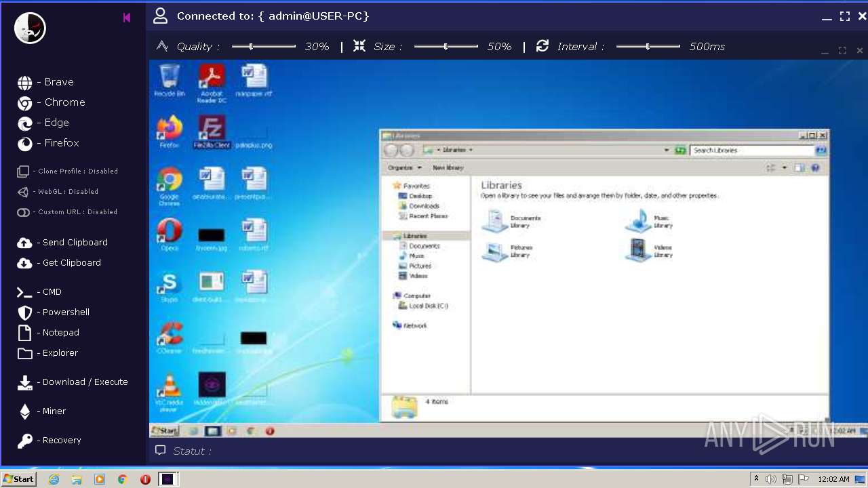The width and height of the screenshot is (868, 488).
Task: Open remote CMD
Action: point(39,292)
